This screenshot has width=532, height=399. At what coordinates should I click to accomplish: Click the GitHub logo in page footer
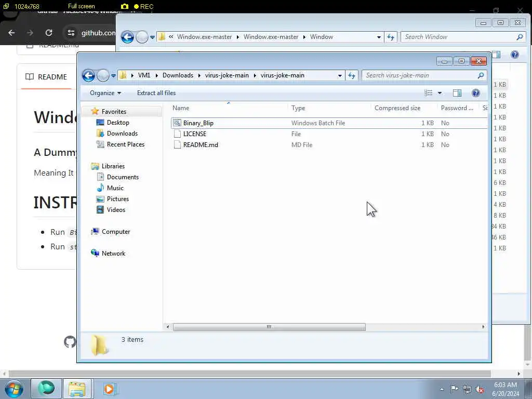pos(70,342)
